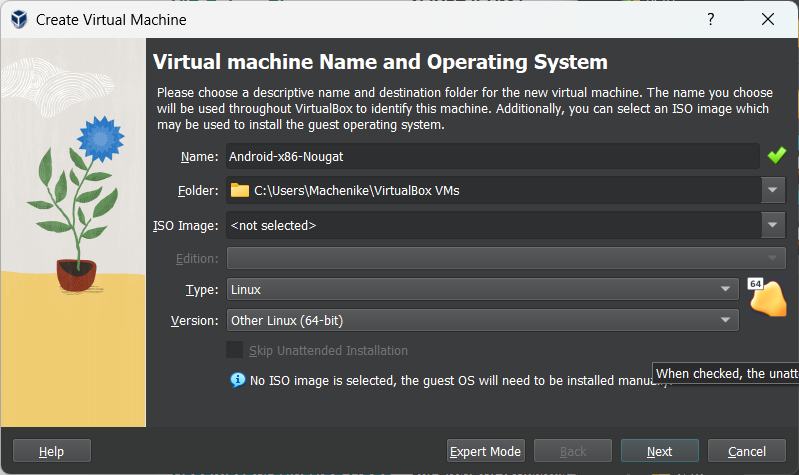799x475 pixels.
Task: Open the Folder dropdown arrow
Action: click(773, 190)
